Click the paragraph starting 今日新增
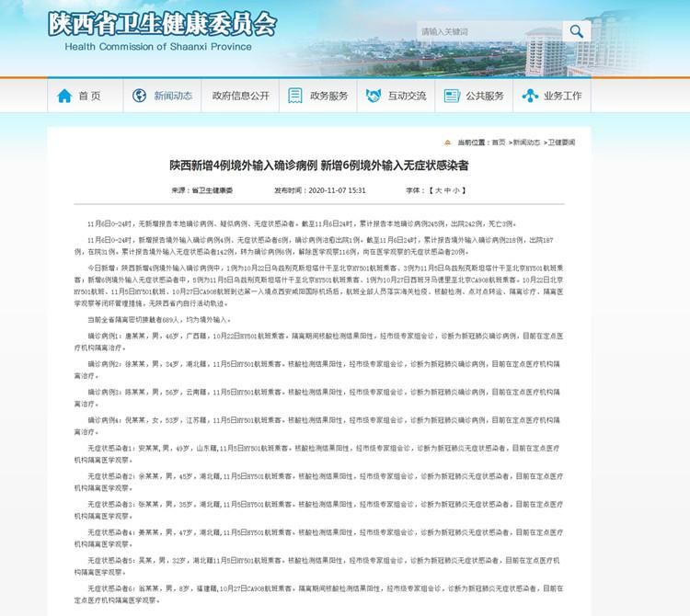690x616 pixels. tap(319, 286)
